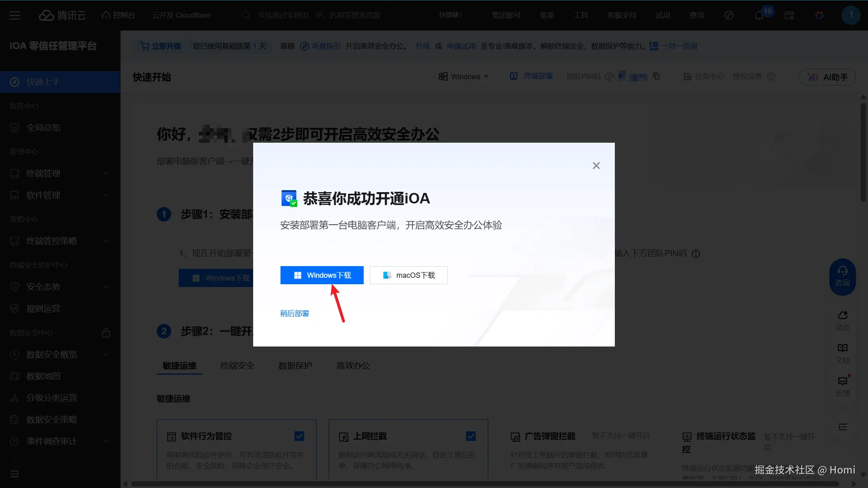
Task: Switch to the 终端安全 tab
Action: [237, 365]
